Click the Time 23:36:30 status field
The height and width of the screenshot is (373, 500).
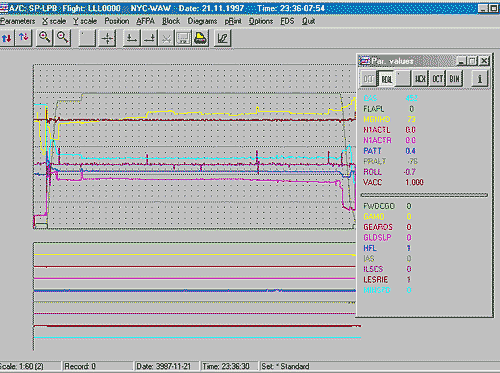(x=229, y=366)
